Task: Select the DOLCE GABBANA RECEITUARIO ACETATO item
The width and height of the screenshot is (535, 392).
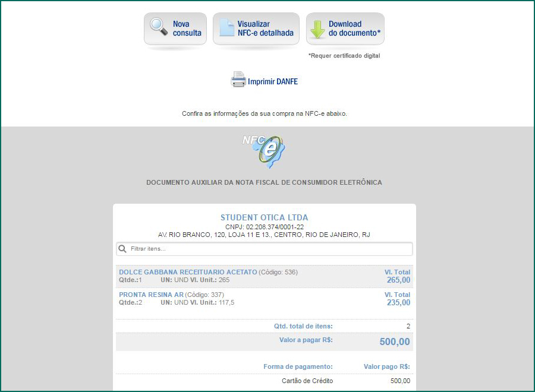Action: pyautogui.click(x=188, y=272)
